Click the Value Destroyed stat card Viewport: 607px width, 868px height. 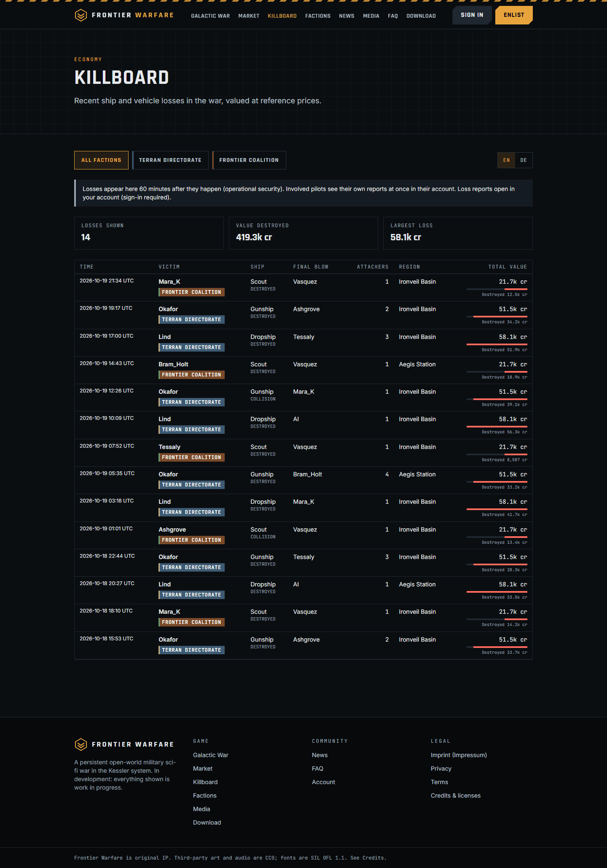point(303,233)
